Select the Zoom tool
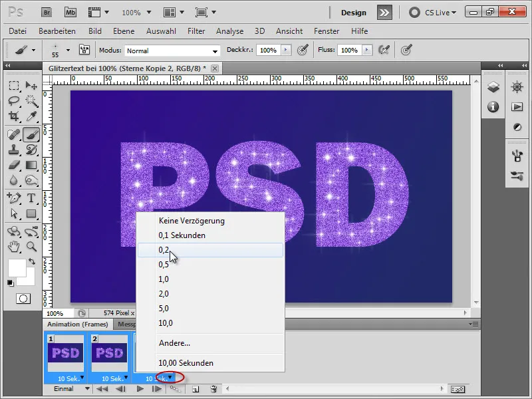Viewport: 532px width, 399px height. [31, 247]
